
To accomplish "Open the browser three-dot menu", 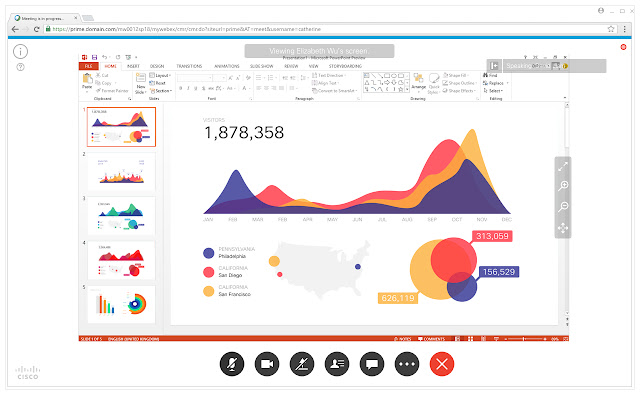I will (624, 29).
